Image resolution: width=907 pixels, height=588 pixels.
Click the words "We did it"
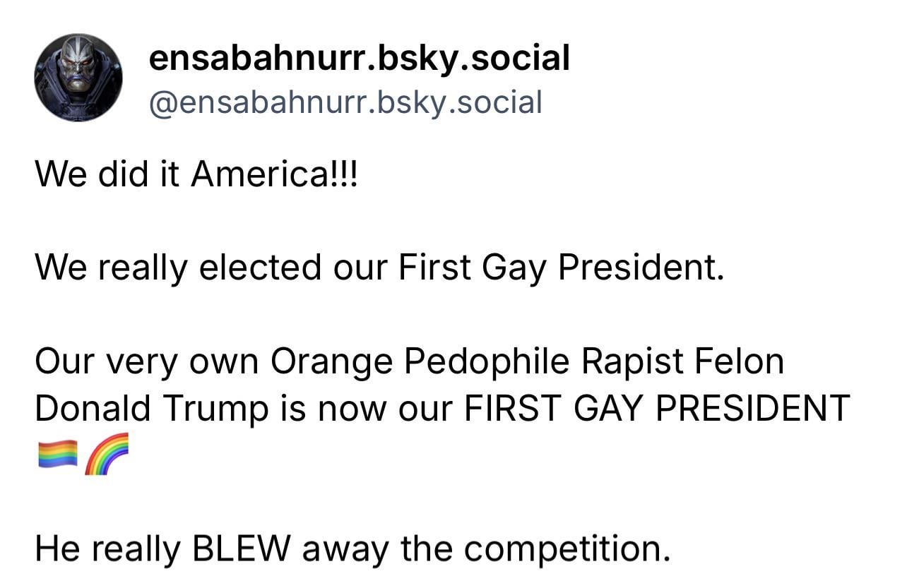point(107,174)
